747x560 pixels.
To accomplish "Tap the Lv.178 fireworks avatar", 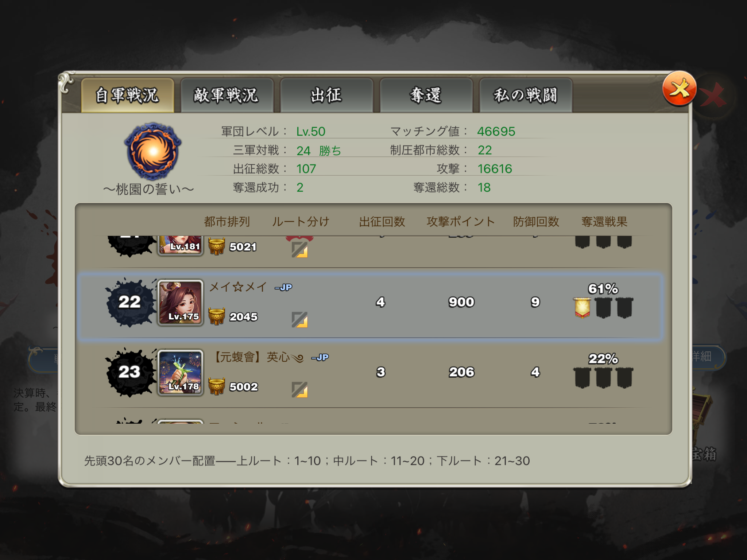I will 180,373.
